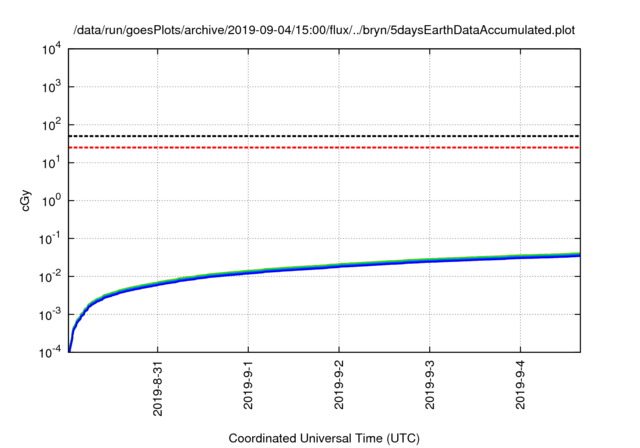Click the 10^-3 y-axis tick label
The width and height of the screenshot is (640, 448).
(x=49, y=315)
